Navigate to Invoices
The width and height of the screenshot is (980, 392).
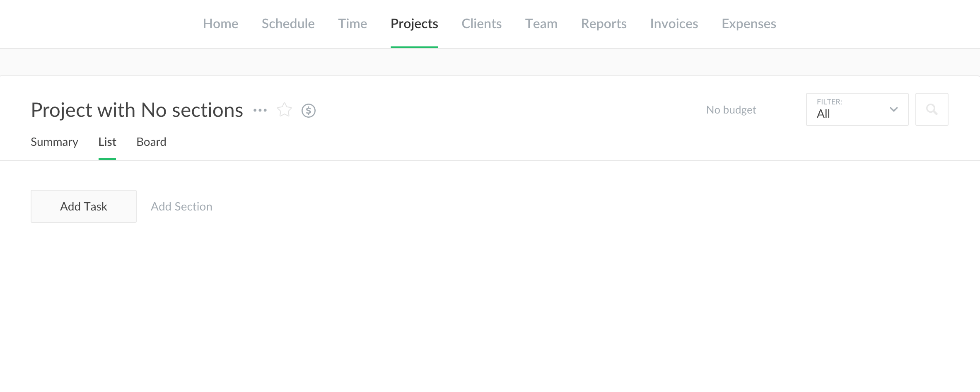click(x=674, y=24)
